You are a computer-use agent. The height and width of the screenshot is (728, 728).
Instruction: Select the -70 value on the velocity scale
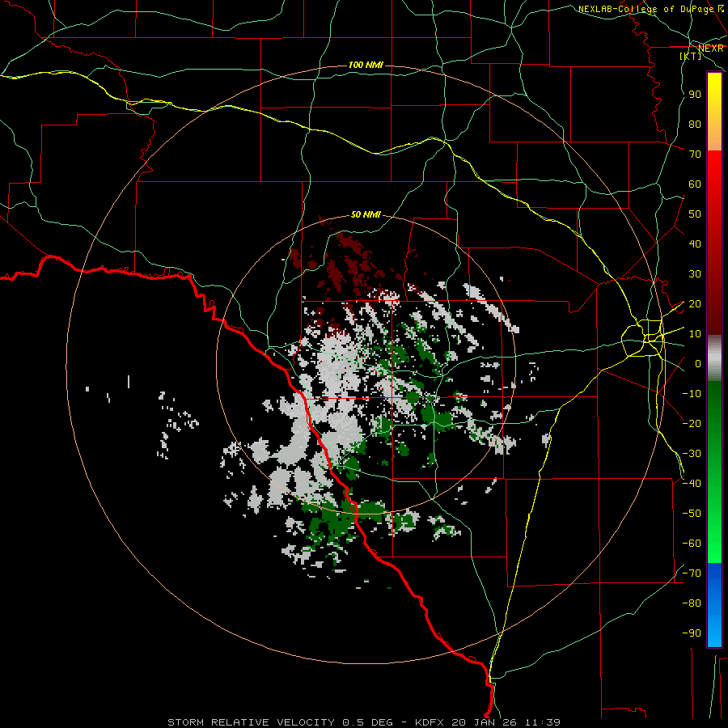[692, 574]
